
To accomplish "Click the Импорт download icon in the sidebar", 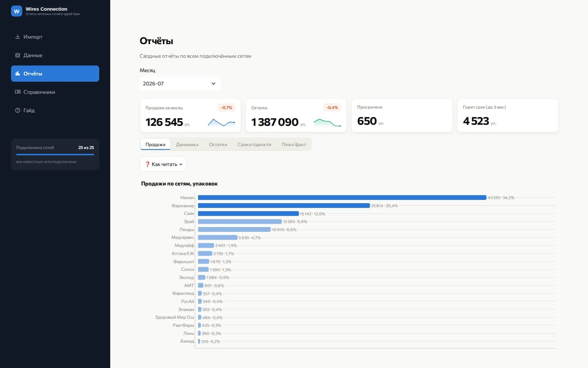I will point(17,37).
